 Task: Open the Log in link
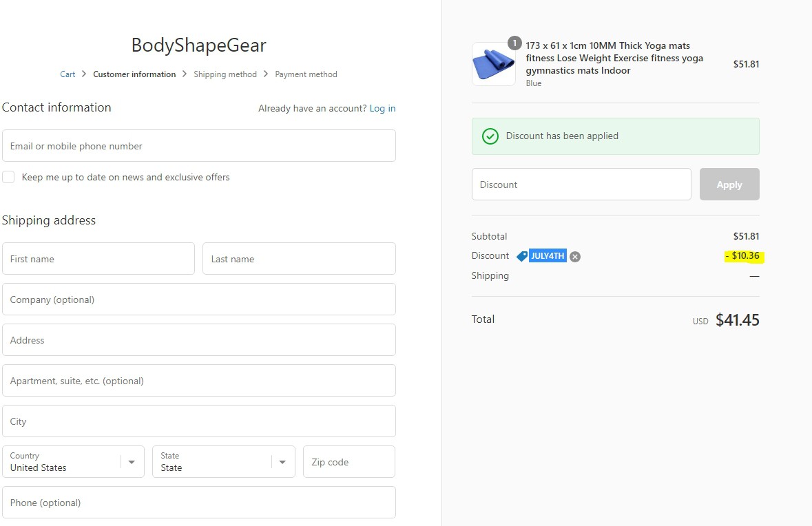point(382,108)
